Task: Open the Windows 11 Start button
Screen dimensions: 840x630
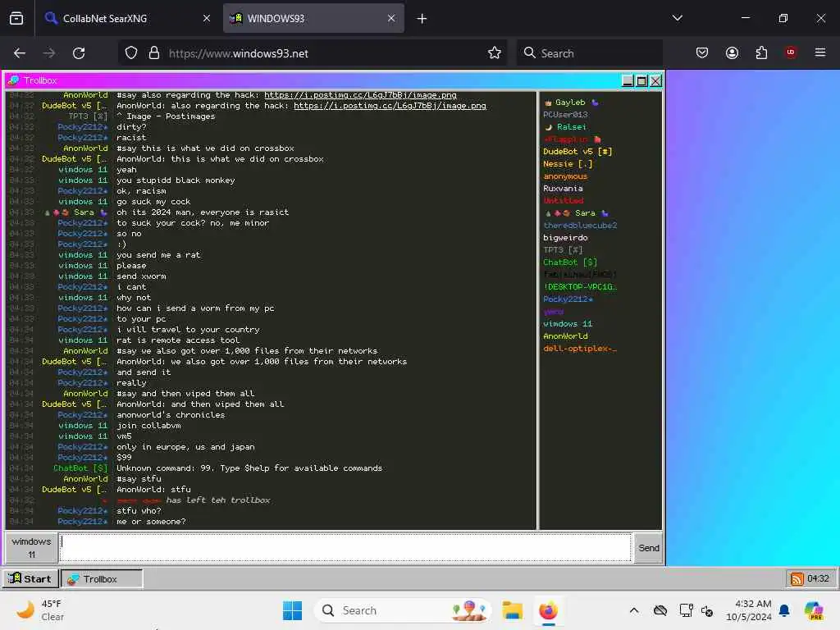Action: 292,610
